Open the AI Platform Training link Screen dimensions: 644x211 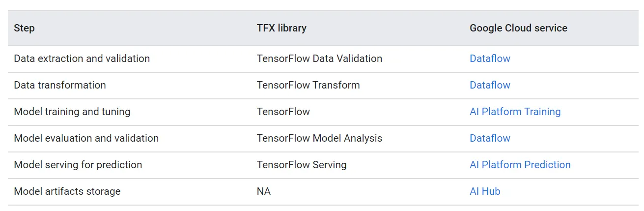coord(515,112)
